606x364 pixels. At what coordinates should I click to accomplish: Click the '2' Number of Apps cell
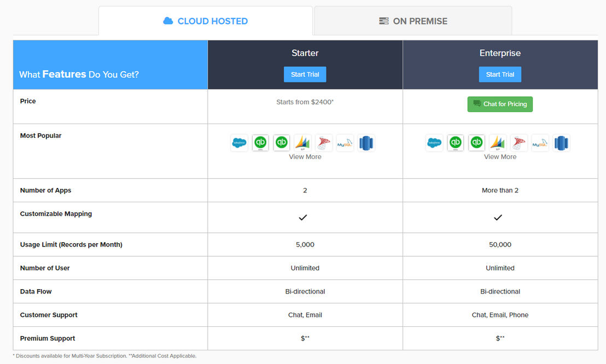305,190
